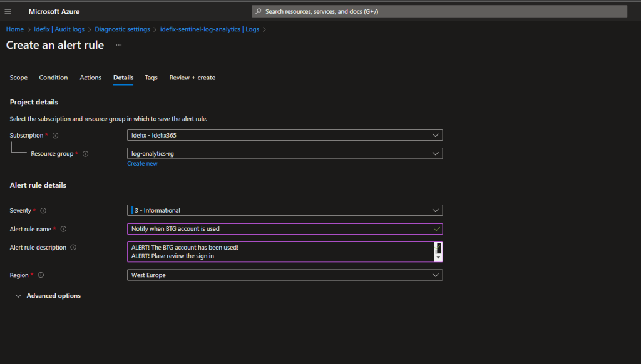Viewport: 641px width, 364px height.
Task: Open the Severity dropdown
Action: tap(285, 210)
